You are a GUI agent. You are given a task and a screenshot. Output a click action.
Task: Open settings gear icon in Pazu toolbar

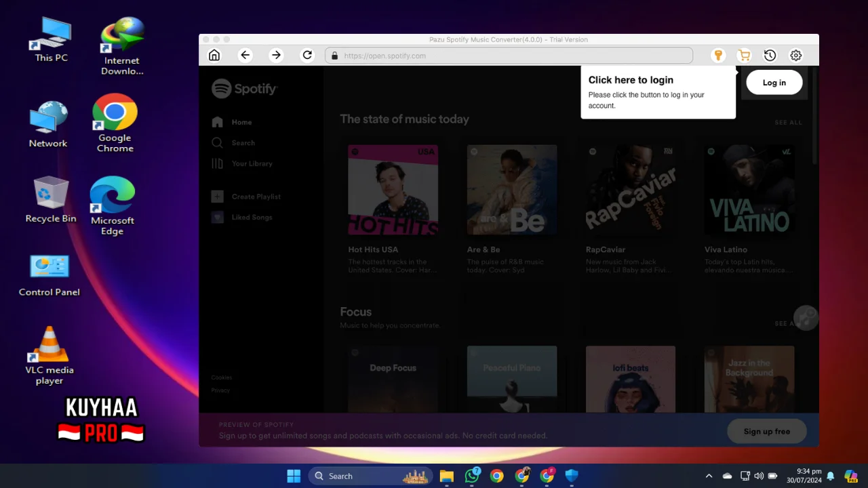796,56
